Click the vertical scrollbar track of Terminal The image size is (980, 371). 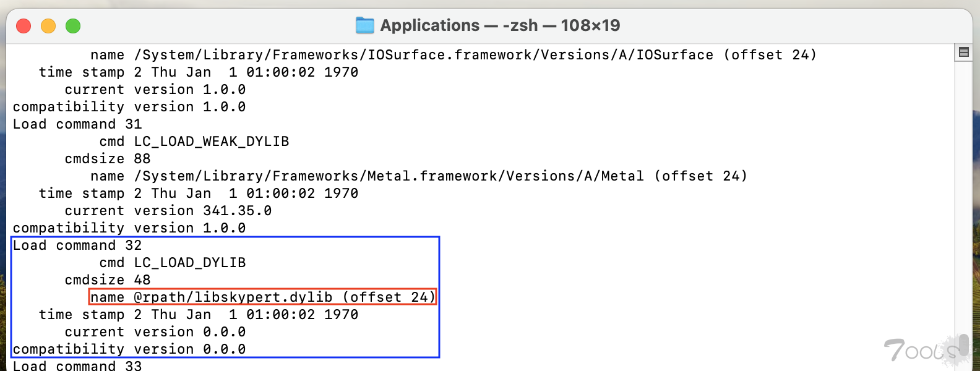point(963,210)
